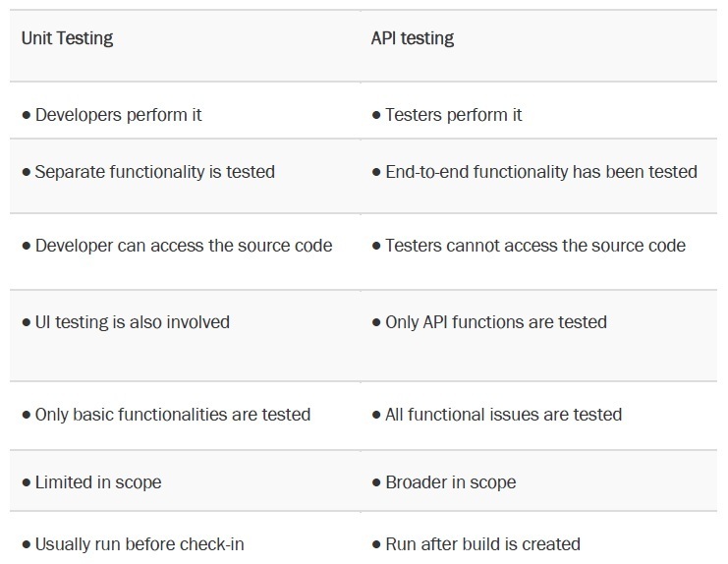The height and width of the screenshot is (564, 728).
Task: Select 'All functional issues are tested'
Action: (503, 415)
